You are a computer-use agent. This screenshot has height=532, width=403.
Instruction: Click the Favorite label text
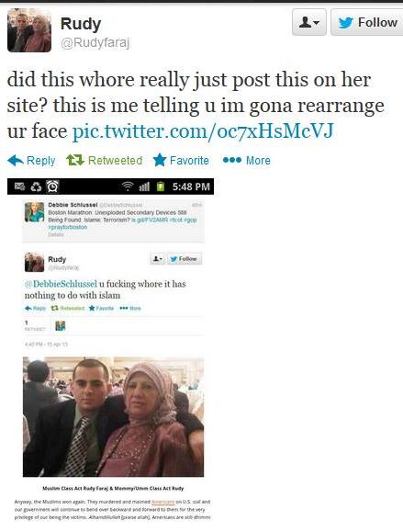pos(189,161)
